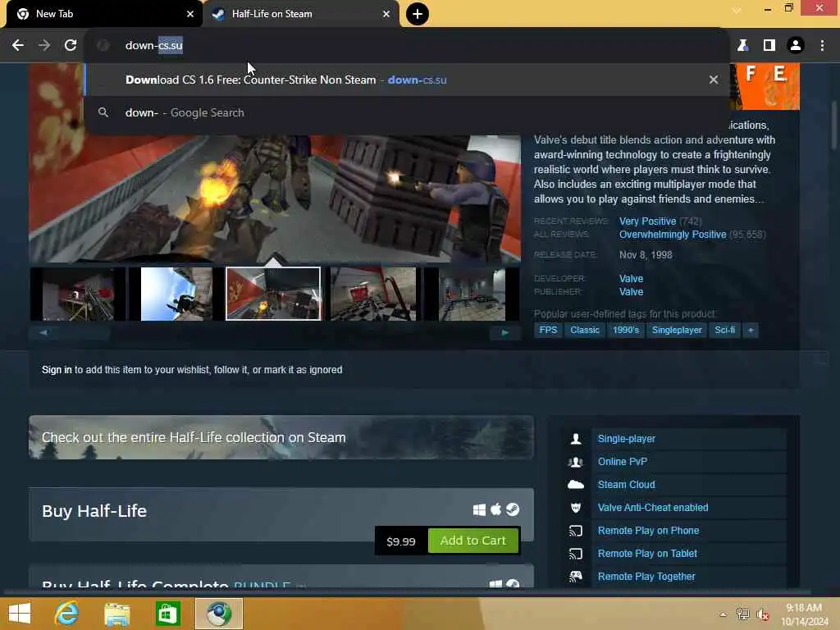
Task: Open the first screenshot thumbnail with railing
Action: coord(78,294)
